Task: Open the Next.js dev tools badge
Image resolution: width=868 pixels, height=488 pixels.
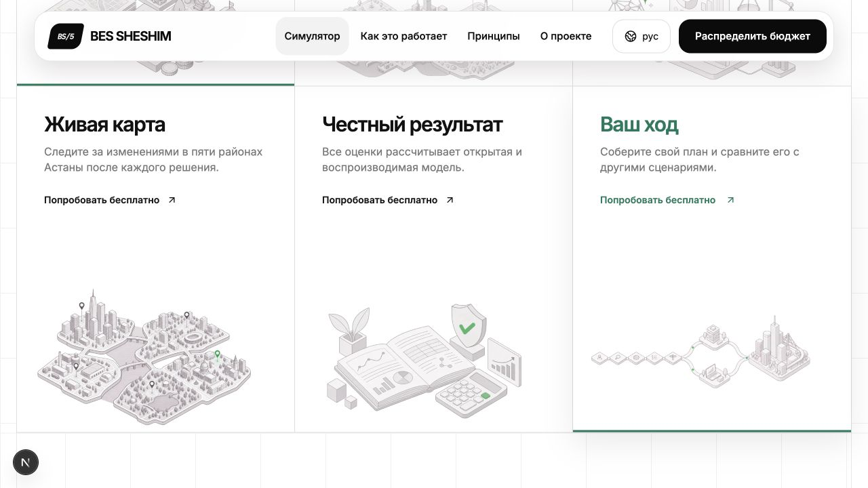Action: point(26,462)
